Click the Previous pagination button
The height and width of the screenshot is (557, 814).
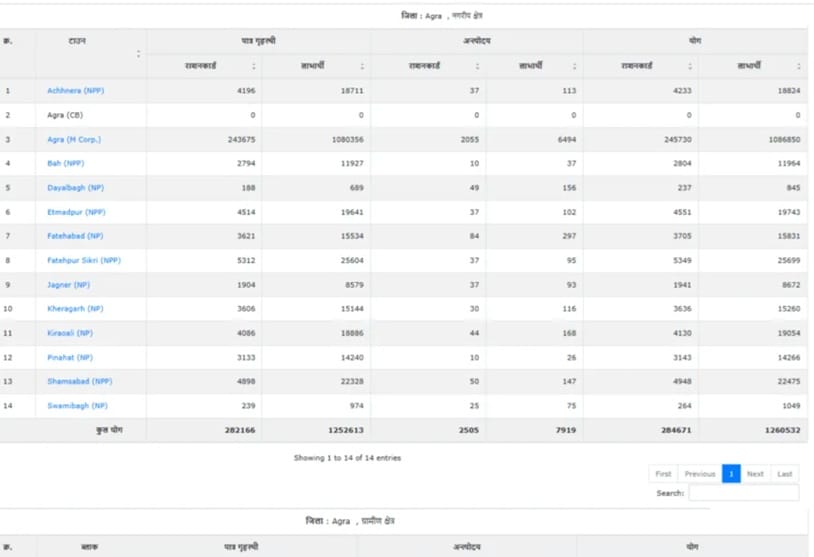coord(699,474)
